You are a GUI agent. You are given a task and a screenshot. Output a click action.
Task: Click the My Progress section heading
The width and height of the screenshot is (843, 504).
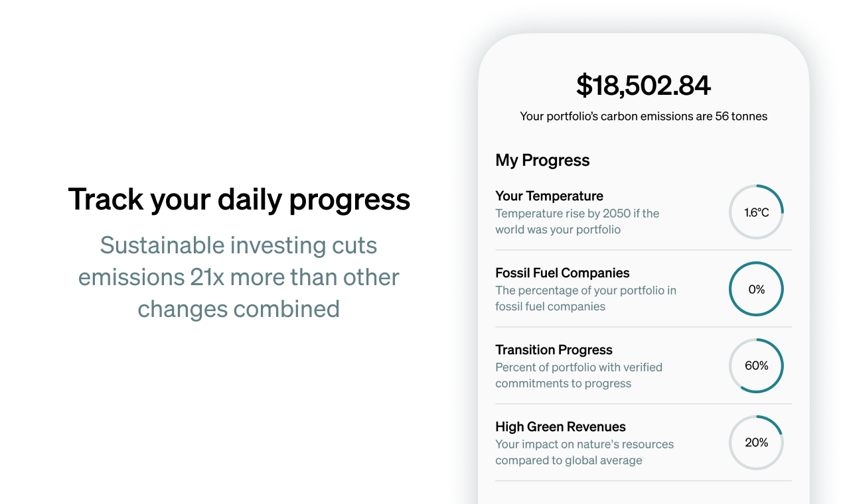(x=542, y=160)
